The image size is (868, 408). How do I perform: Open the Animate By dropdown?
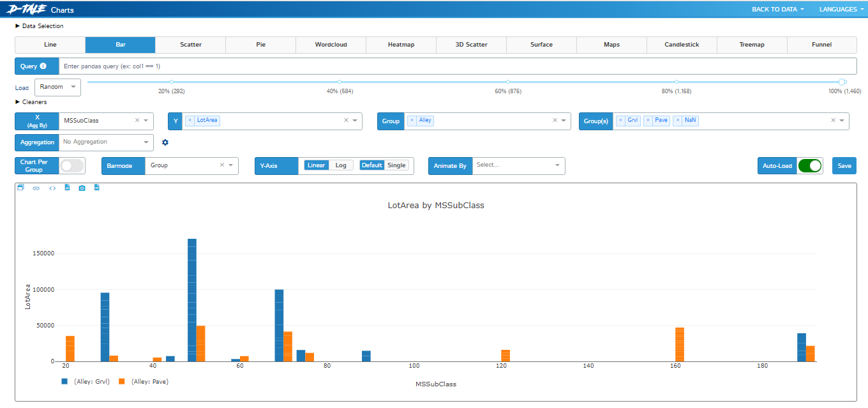point(517,165)
